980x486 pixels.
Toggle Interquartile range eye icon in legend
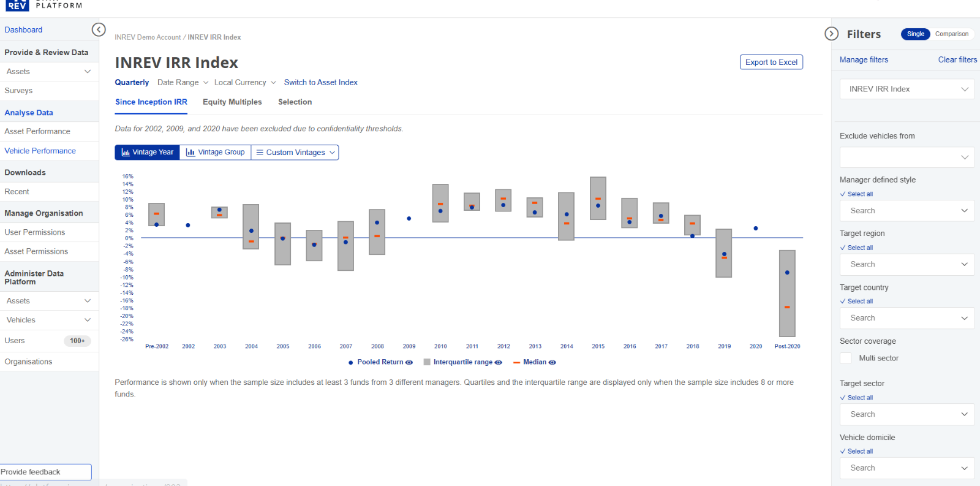point(499,362)
